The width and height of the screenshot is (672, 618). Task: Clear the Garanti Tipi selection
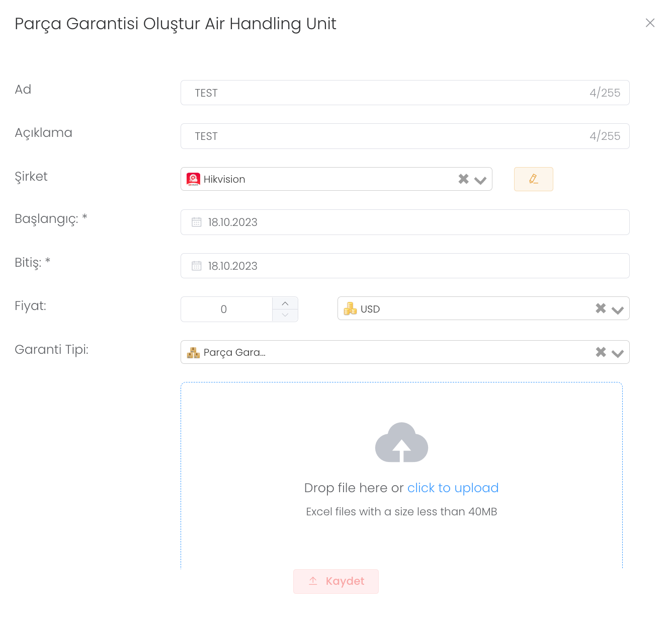pyautogui.click(x=601, y=352)
